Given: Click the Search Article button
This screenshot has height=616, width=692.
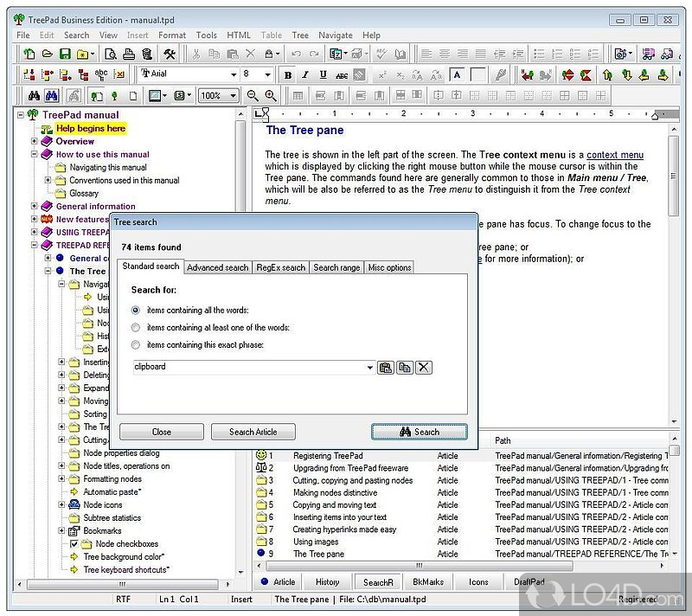Looking at the screenshot, I should [x=253, y=432].
